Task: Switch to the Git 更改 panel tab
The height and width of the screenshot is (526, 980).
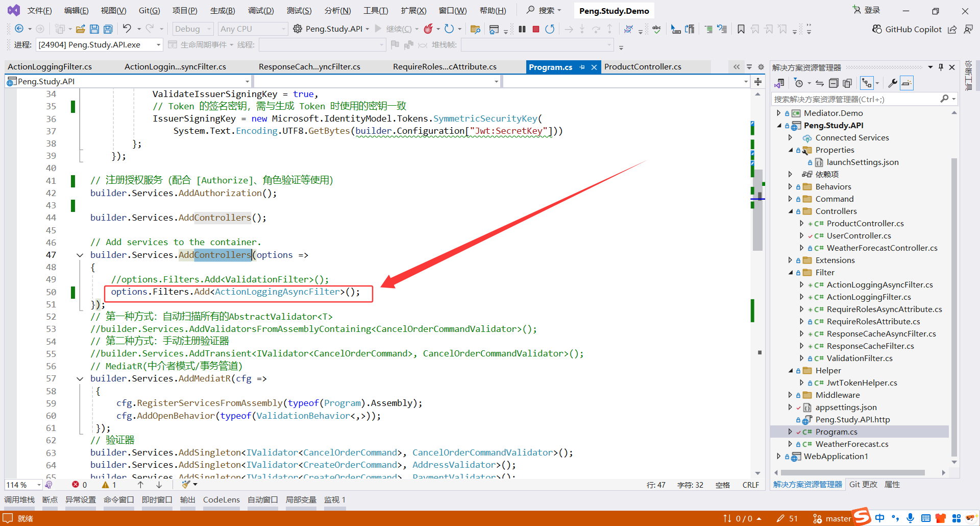Action: click(863, 485)
